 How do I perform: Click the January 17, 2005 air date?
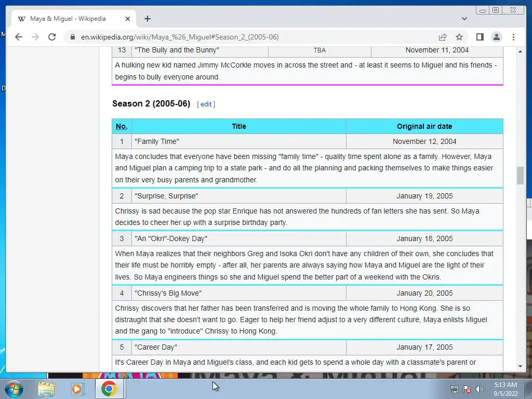[424, 347]
